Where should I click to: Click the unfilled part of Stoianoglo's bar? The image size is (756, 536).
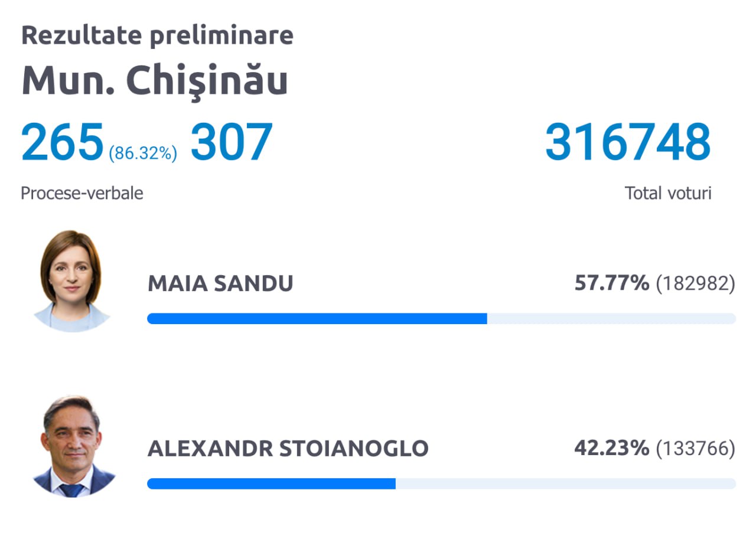(x=566, y=483)
